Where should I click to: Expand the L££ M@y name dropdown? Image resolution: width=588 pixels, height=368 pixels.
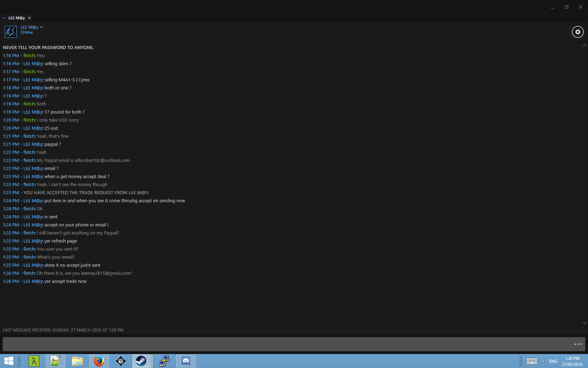point(41,27)
